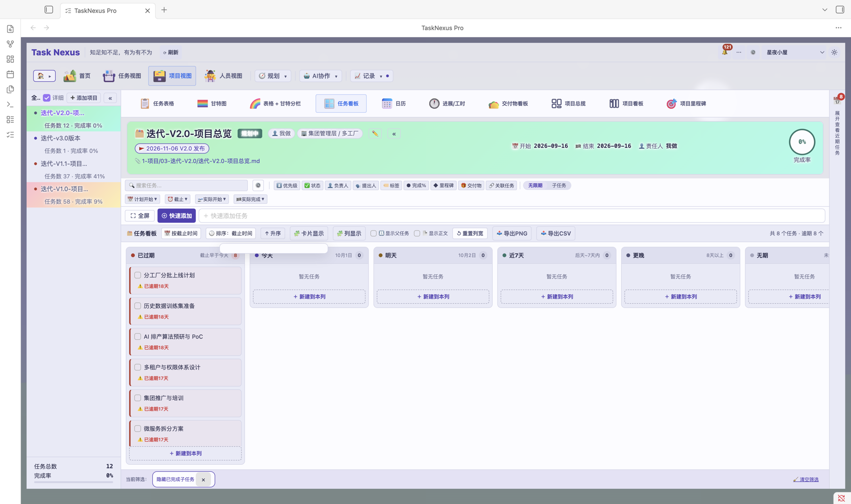
Task: Toggle the left sidebar panel icon
Action: coord(49,9)
